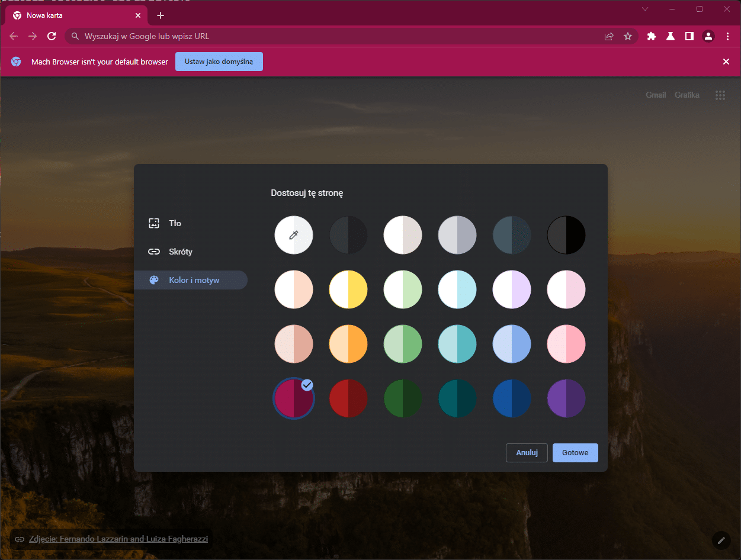Image resolution: width=741 pixels, height=560 pixels.
Task: Open the extensions puzzle icon
Action: pyautogui.click(x=651, y=36)
